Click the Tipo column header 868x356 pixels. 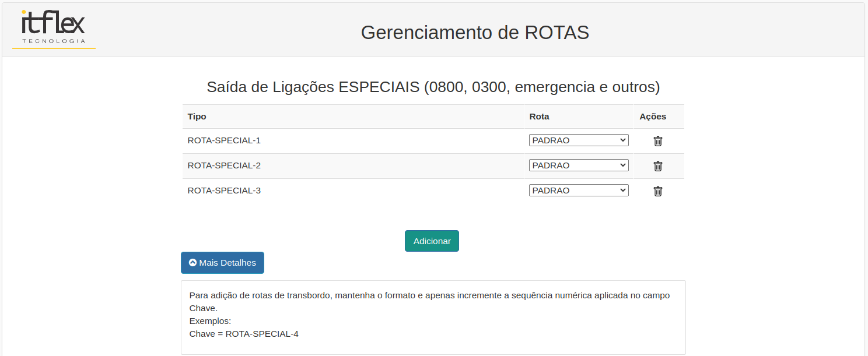click(x=197, y=117)
